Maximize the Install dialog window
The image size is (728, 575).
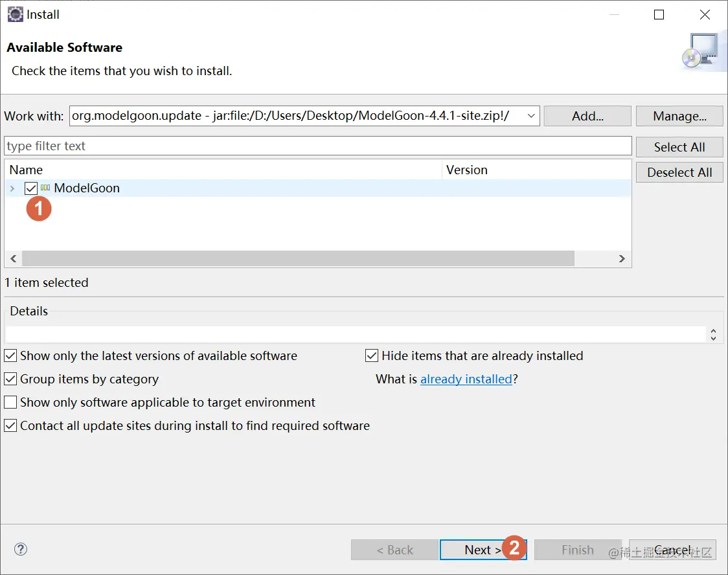click(659, 14)
